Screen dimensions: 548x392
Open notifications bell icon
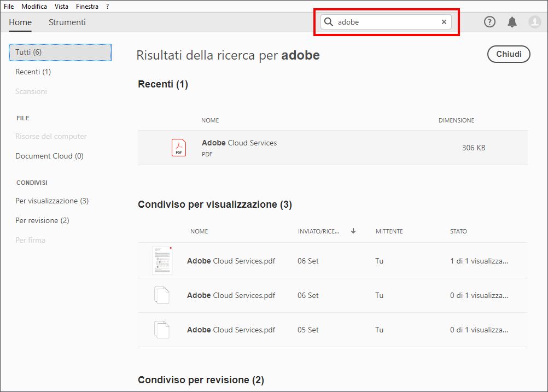(512, 22)
